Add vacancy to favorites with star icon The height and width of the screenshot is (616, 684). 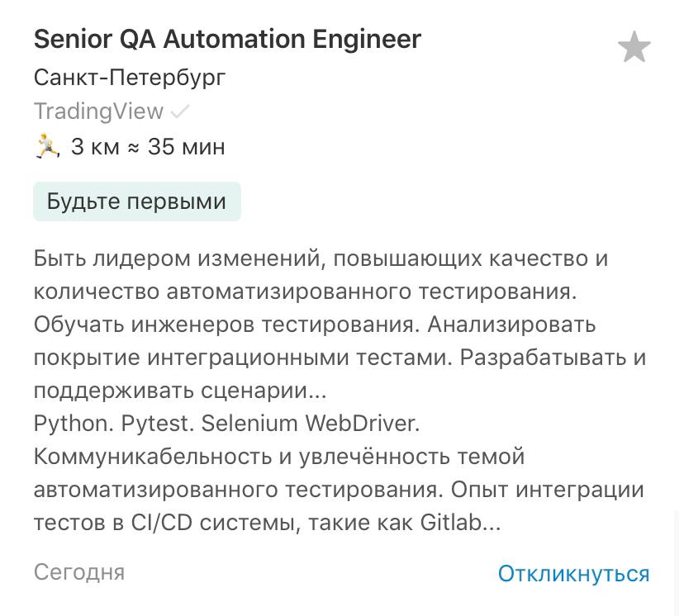pyautogui.click(x=634, y=46)
